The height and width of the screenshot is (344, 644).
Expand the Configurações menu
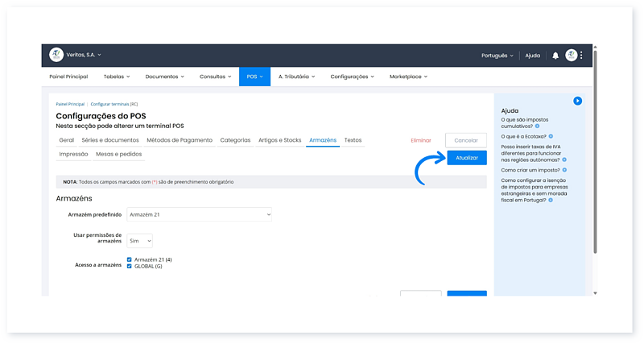tap(352, 77)
